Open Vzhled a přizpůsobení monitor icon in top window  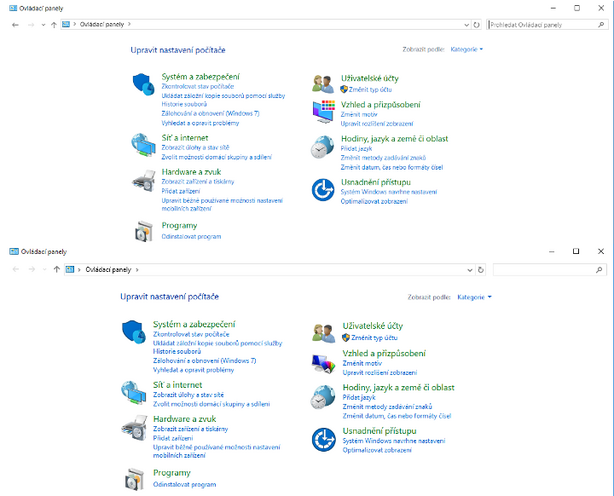tap(323, 112)
